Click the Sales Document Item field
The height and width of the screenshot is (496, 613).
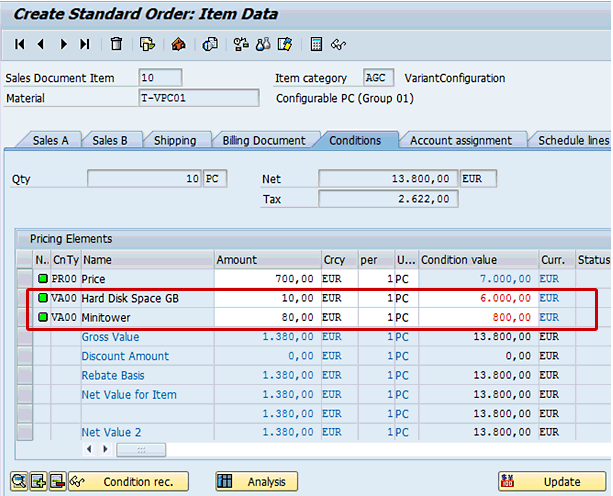[160, 78]
